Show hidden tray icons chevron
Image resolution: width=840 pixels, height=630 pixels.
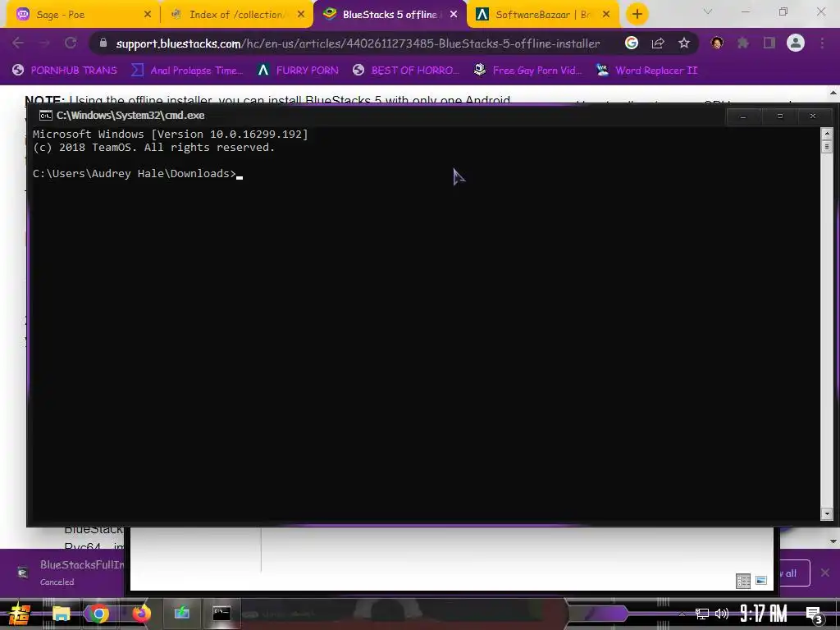coord(682,614)
